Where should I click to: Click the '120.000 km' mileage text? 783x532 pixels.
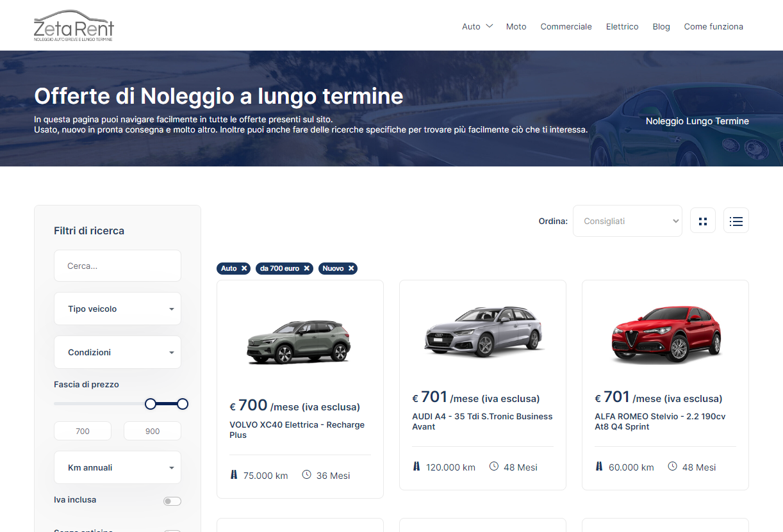[x=451, y=467]
